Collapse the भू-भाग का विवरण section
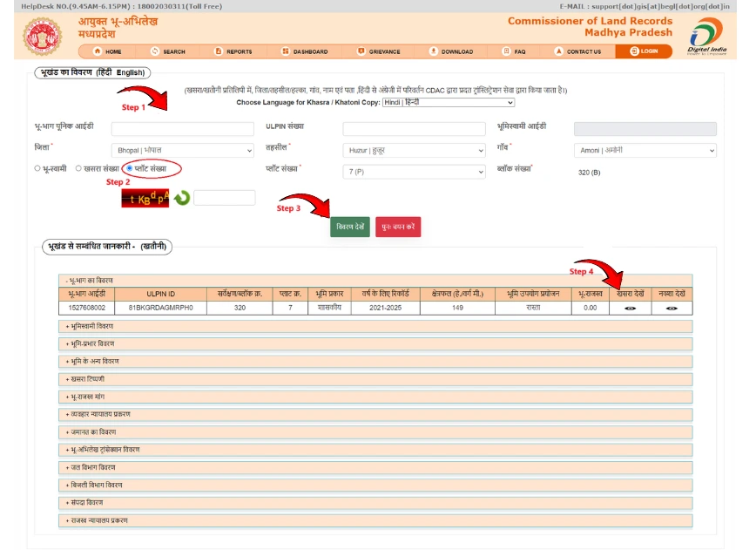The image size is (756, 550). 375,281
